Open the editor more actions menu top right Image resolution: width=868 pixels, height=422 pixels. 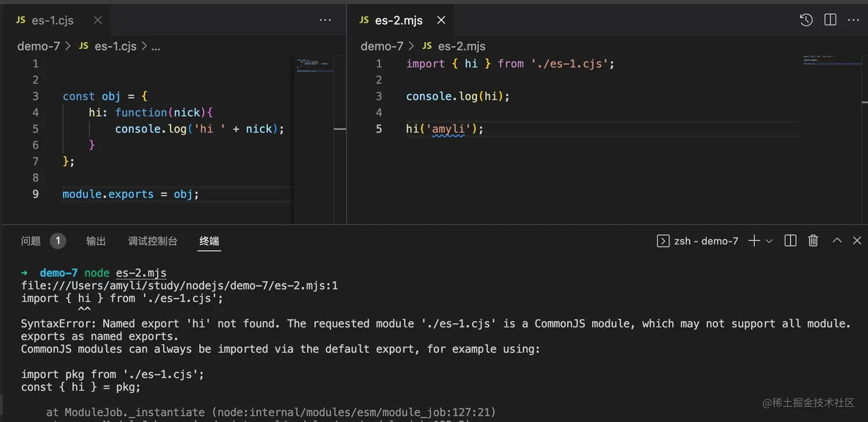point(854,20)
